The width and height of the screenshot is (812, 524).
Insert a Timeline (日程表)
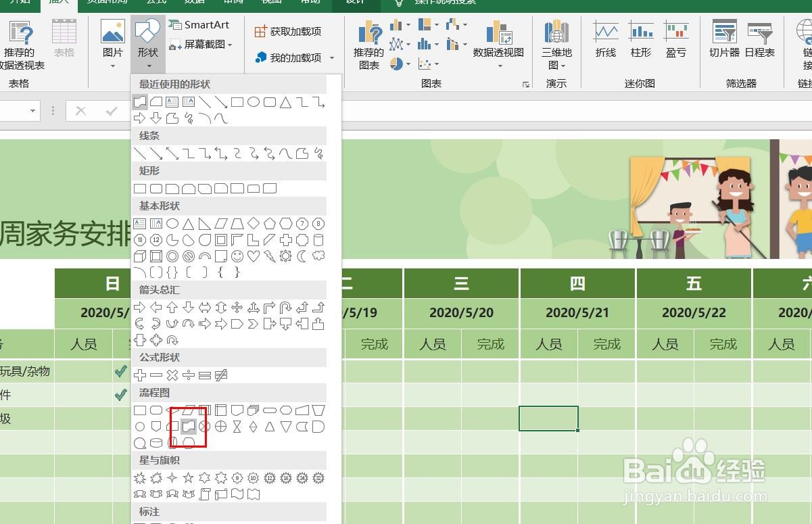pyautogui.click(x=760, y=39)
